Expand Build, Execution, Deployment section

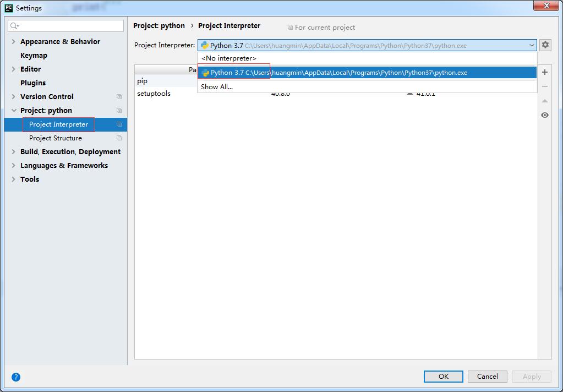pos(14,151)
